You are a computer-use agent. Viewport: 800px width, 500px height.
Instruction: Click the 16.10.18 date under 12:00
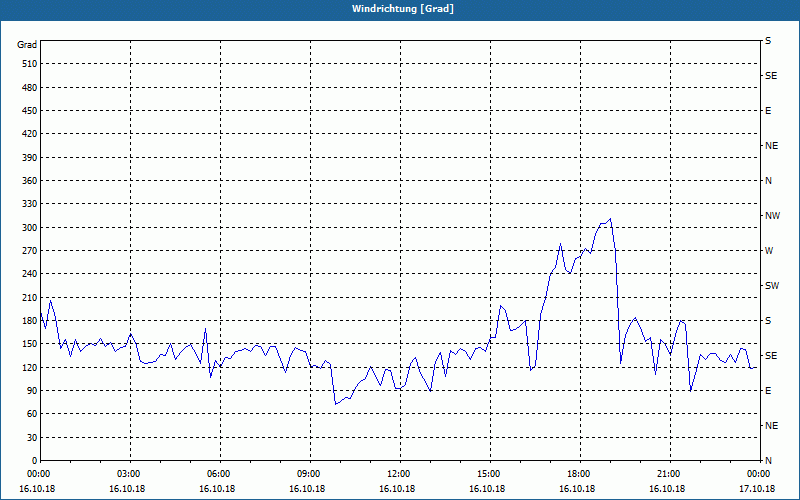click(x=397, y=489)
